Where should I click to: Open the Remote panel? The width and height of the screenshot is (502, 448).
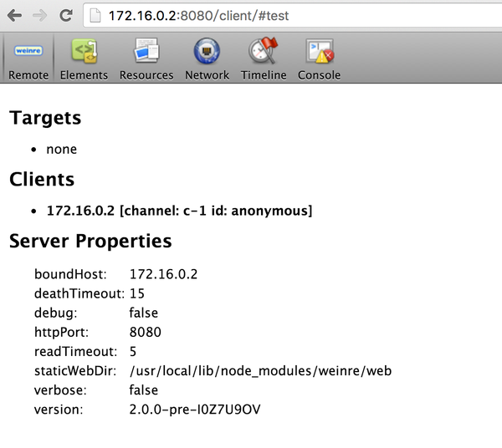tap(28, 59)
